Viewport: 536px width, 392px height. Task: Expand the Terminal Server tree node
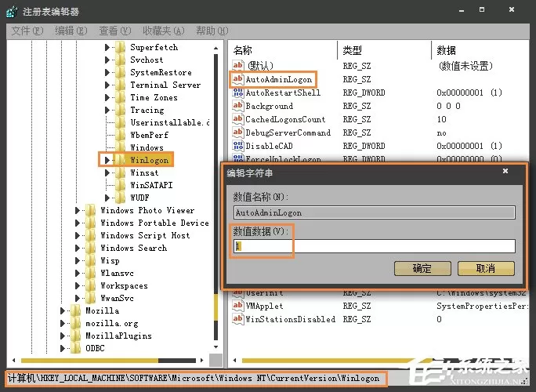(x=107, y=85)
